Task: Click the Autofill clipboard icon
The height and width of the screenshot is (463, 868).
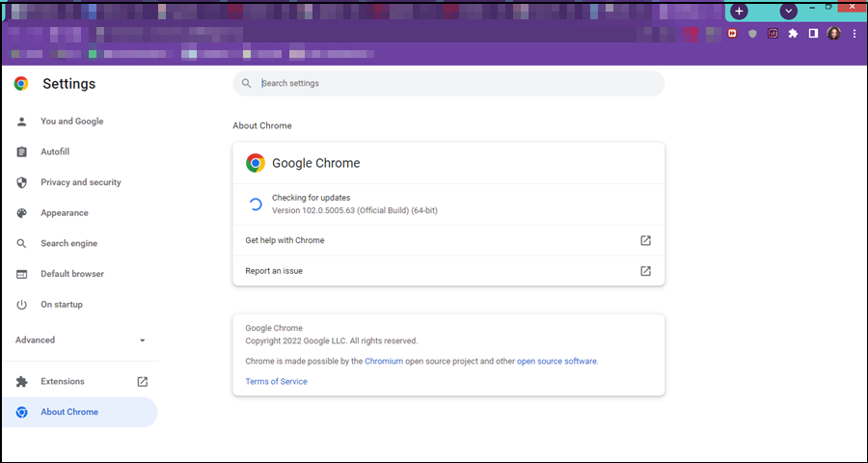Action: pyautogui.click(x=21, y=151)
